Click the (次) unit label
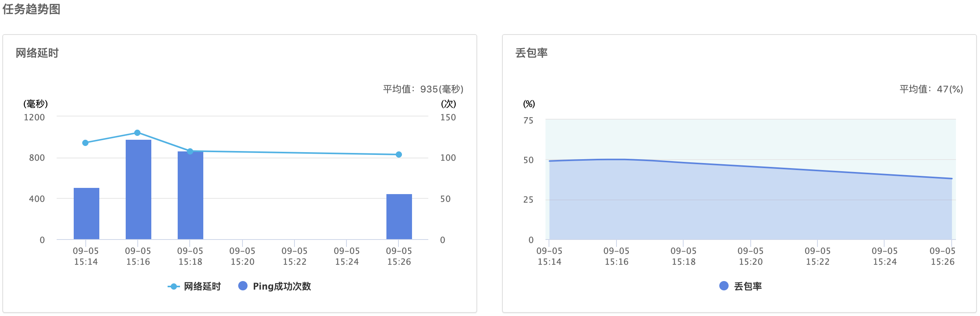The image size is (980, 316). click(448, 104)
